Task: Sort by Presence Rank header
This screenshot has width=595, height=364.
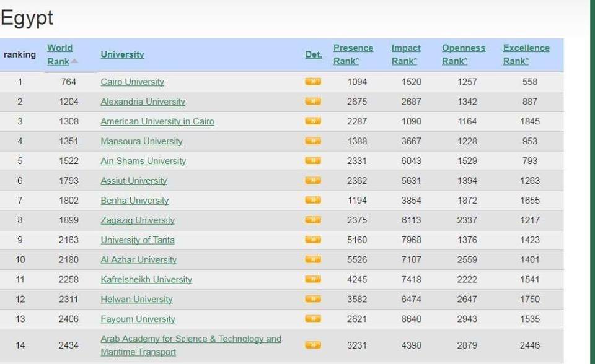Action: click(x=353, y=54)
